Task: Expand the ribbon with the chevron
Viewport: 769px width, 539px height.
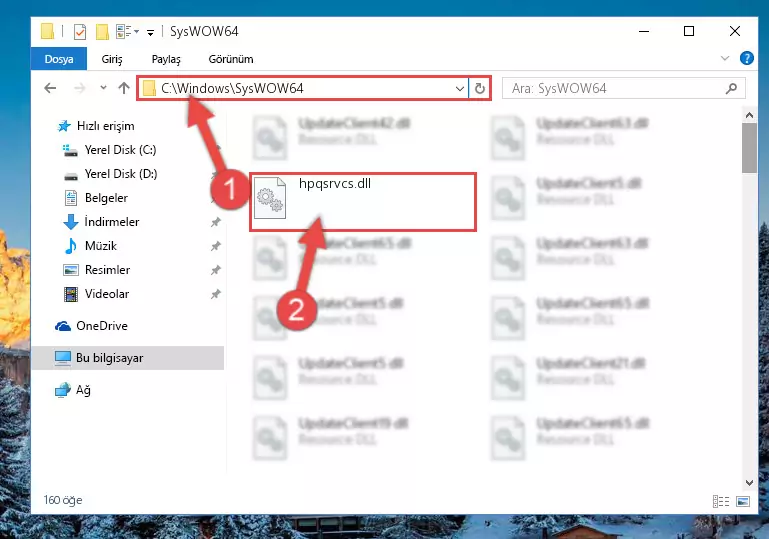Action: coord(725,58)
